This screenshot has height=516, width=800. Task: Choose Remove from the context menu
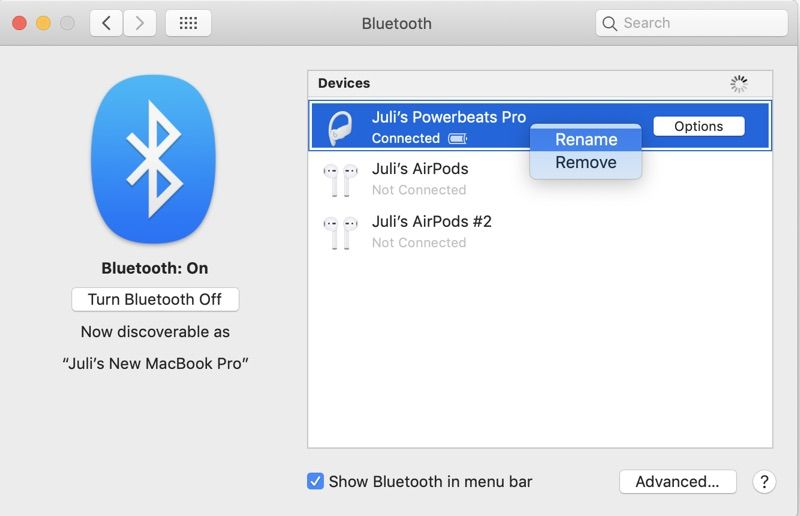(586, 162)
